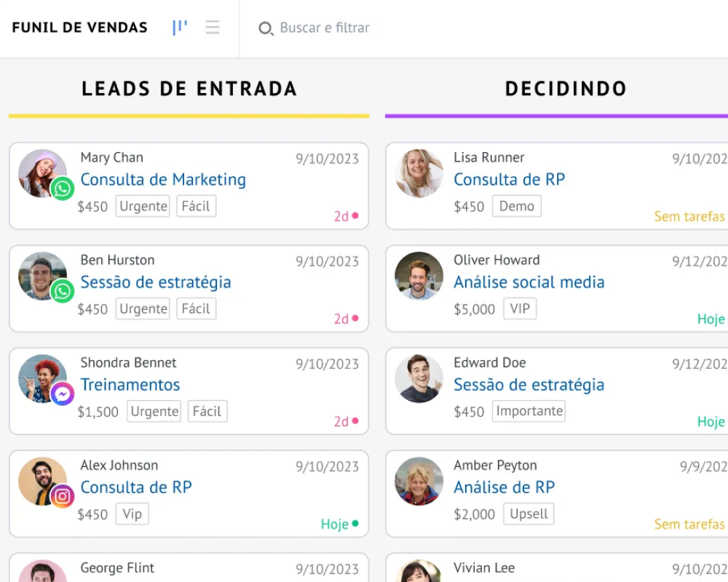Click green Hoje dot on Alex Johnson's card
Image resolution: width=728 pixels, height=582 pixels.
pos(355,524)
